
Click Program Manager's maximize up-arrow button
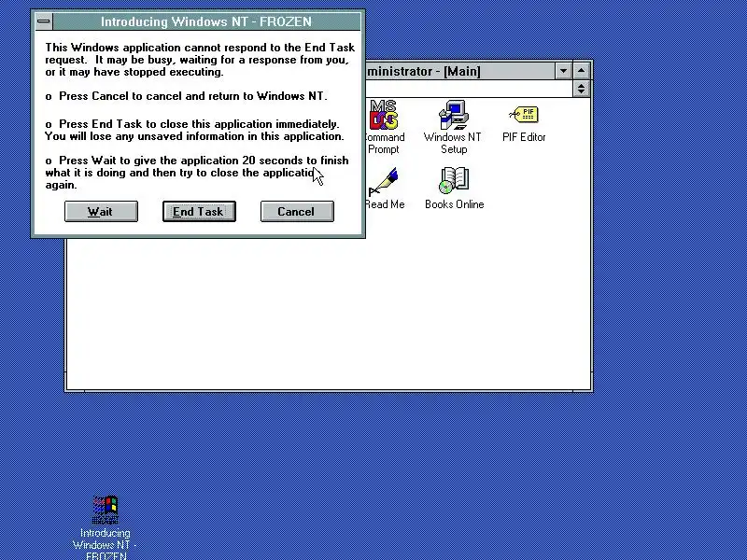581,71
